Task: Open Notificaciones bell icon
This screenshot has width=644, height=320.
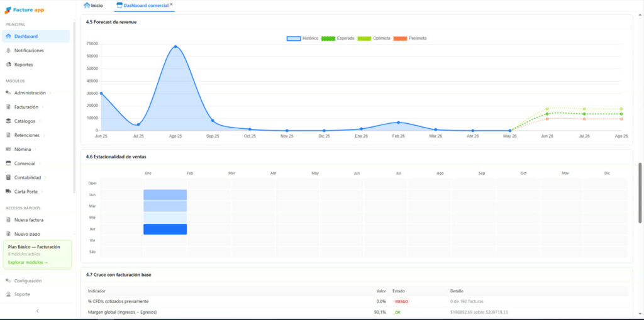Action: (x=8, y=50)
